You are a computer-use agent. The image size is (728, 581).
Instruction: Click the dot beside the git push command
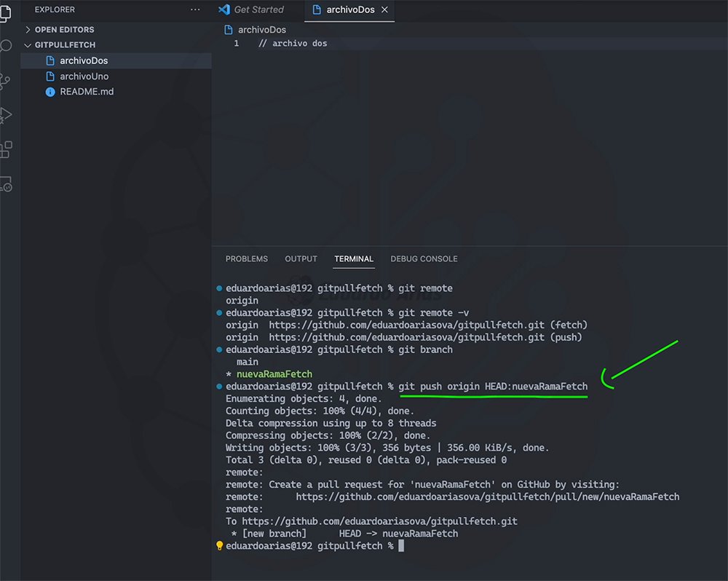pyautogui.click(x=219, y=387)
